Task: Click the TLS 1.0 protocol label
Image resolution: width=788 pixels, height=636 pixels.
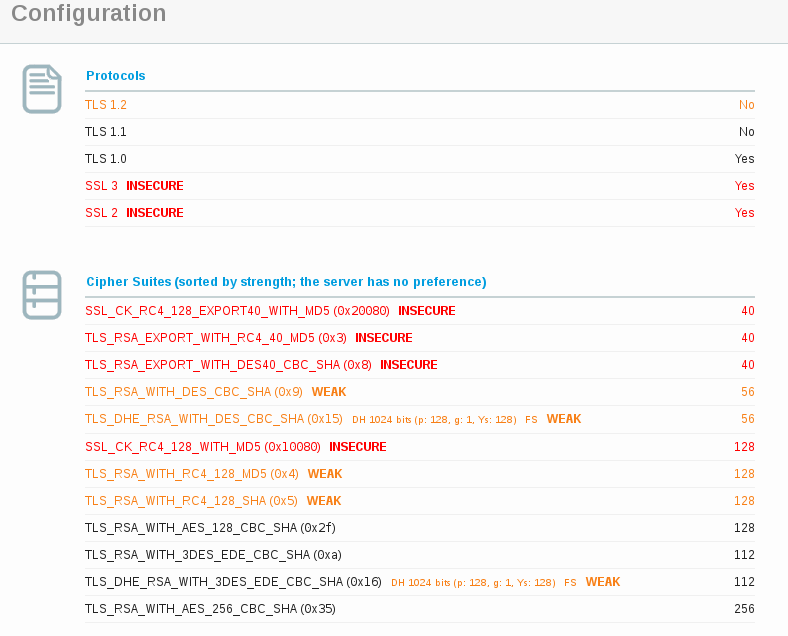Action: [106, 159]
